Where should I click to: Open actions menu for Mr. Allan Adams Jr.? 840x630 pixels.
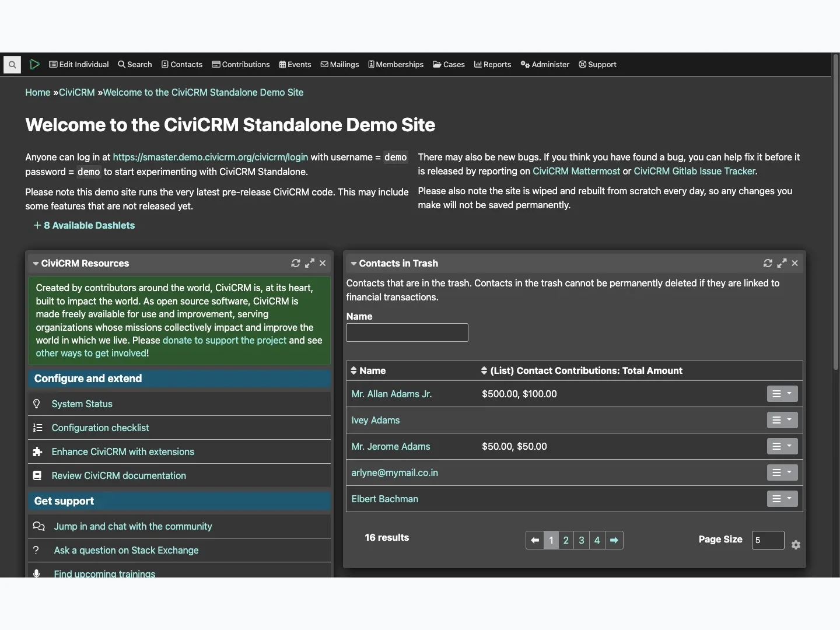782,394
